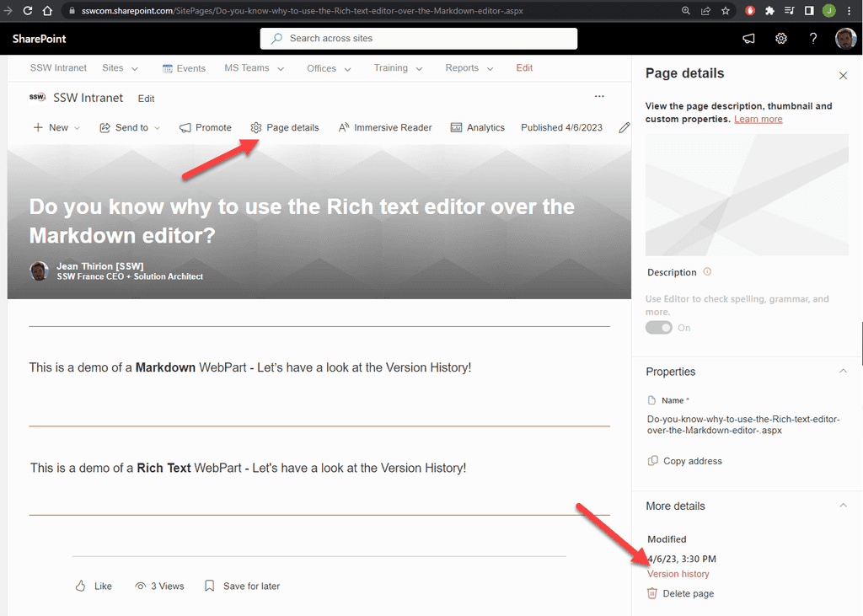The height and width of the screenshot is (616, 863).
Task: Select the Reports menu
Action: point(463,67)
